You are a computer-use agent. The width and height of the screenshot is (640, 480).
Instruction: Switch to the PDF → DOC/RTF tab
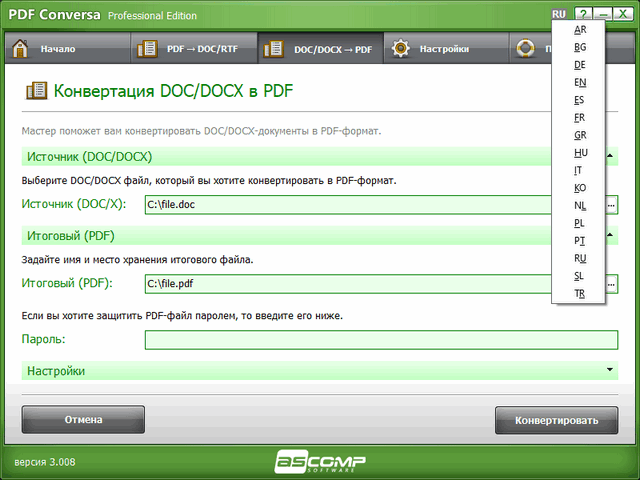pos(194,49)
